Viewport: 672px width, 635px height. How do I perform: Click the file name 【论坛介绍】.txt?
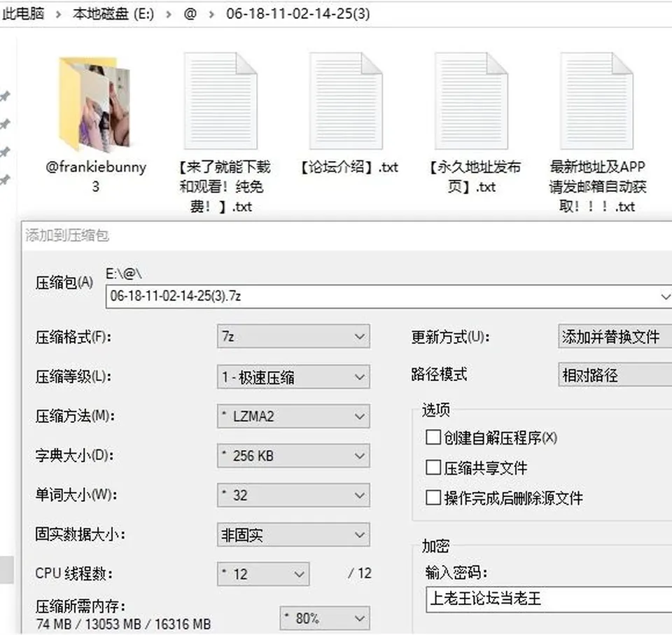click(349, 167)
